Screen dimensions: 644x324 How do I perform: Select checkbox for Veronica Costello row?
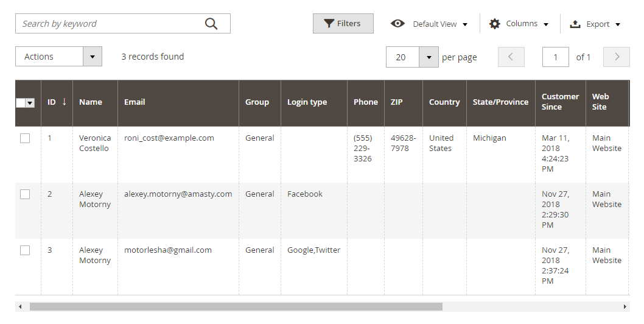pos(25,138)
